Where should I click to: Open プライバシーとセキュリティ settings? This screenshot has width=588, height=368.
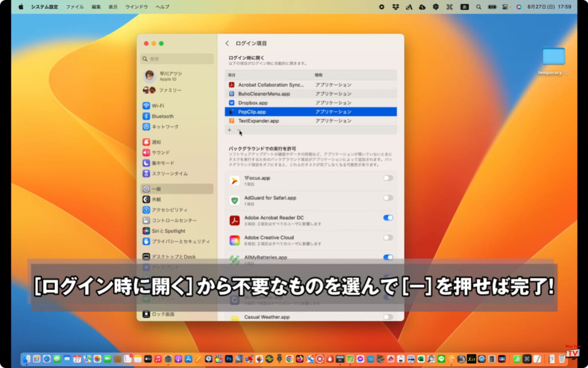(176, 242)
